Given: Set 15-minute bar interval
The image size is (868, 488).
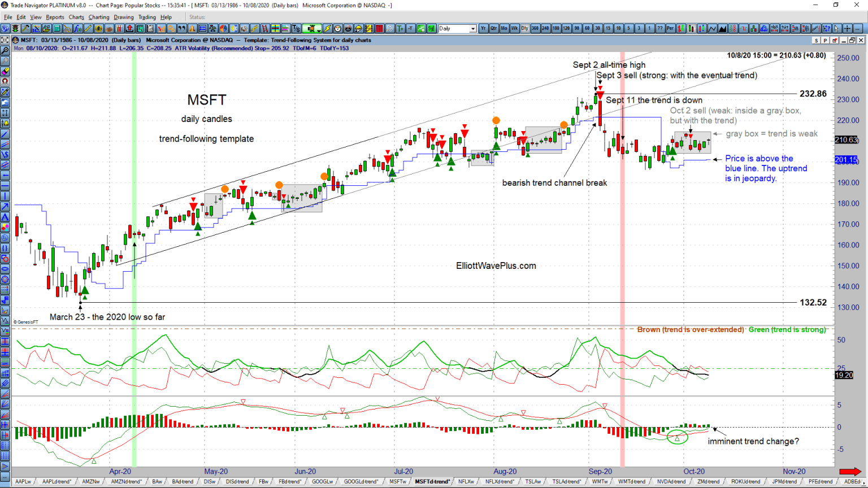Looking at the screenshot, I should click(x=607, y=28).
